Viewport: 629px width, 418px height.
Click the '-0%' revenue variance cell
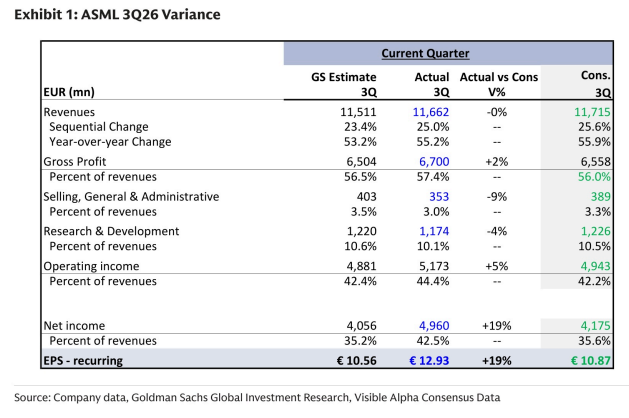coord(497,112)
